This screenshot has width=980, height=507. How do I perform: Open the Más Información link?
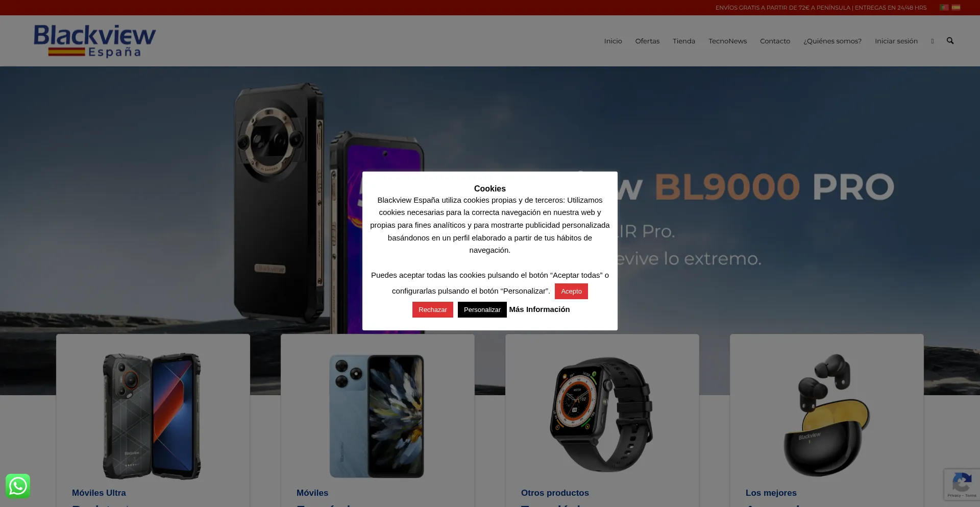tap(540, 309)
